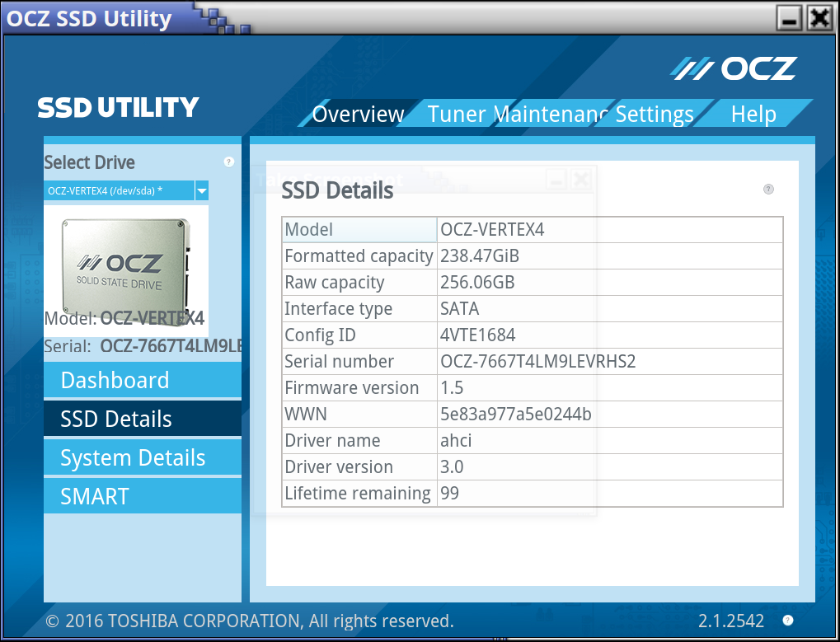Open the SMART page in the sidebar

coord(143,496)
